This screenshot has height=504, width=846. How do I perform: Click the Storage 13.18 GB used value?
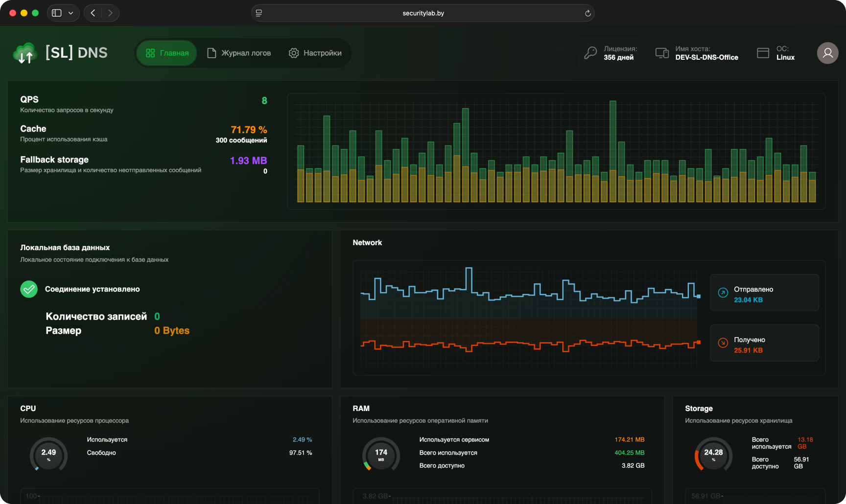(805, 443)
